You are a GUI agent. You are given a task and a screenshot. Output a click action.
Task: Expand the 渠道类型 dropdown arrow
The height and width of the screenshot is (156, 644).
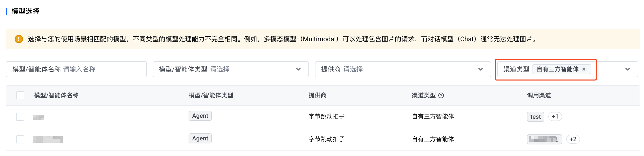[627, 69]
